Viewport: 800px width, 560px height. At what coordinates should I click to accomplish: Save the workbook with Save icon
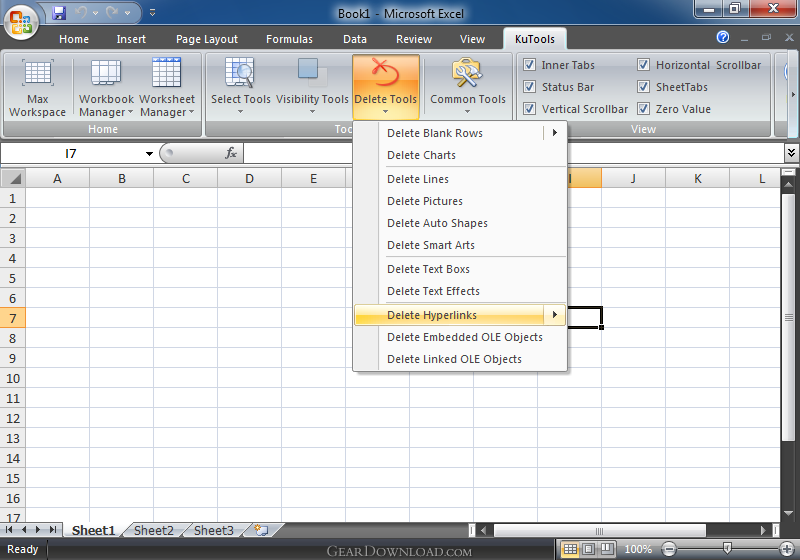59,12
